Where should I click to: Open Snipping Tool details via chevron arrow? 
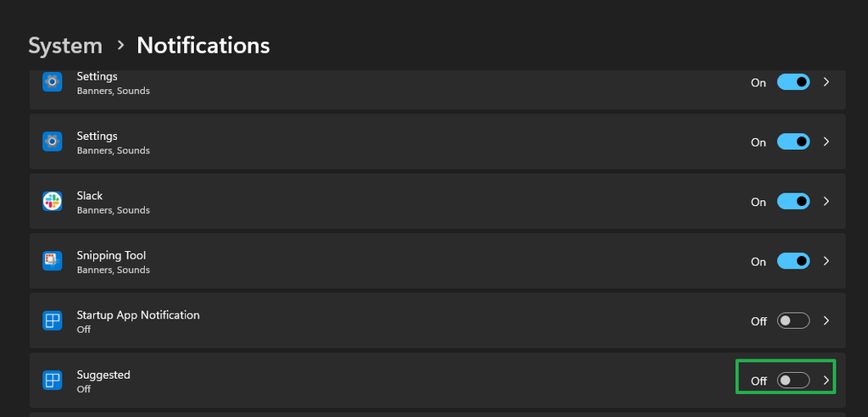(826, 261)
